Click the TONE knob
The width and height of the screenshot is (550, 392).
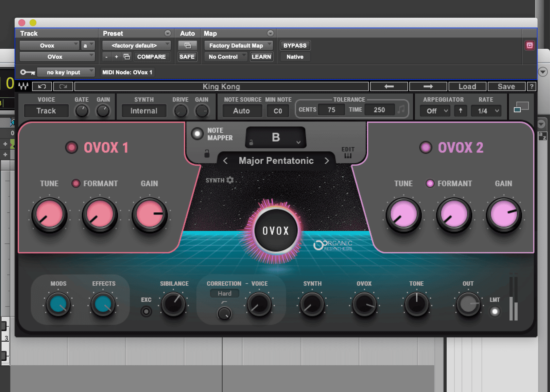(x=416, y=304)
